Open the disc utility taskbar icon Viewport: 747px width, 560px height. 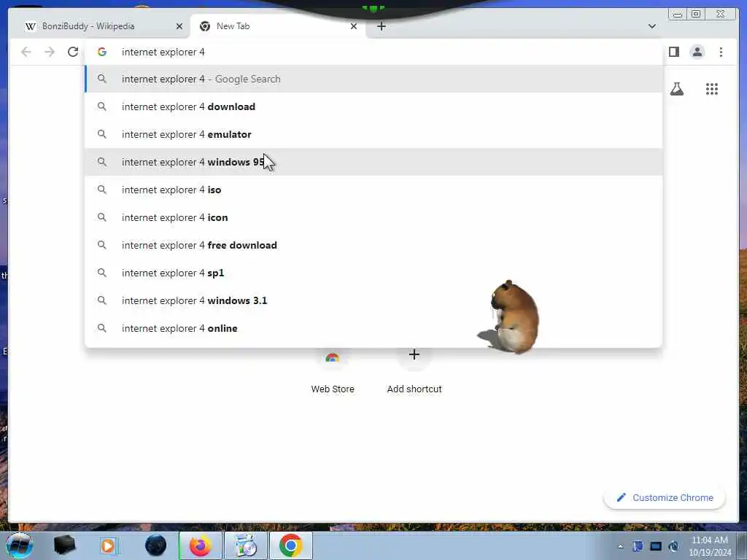pos(245,545)
